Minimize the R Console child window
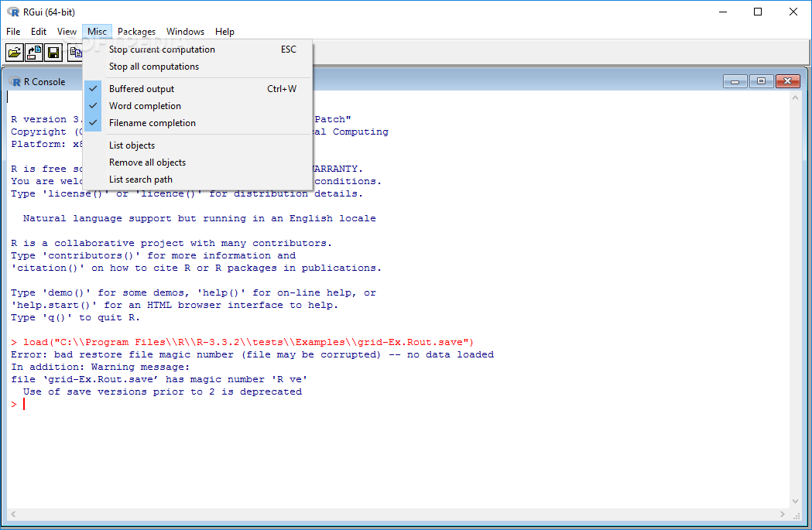Viewport: 812px width, 530px height. [735, 81]
